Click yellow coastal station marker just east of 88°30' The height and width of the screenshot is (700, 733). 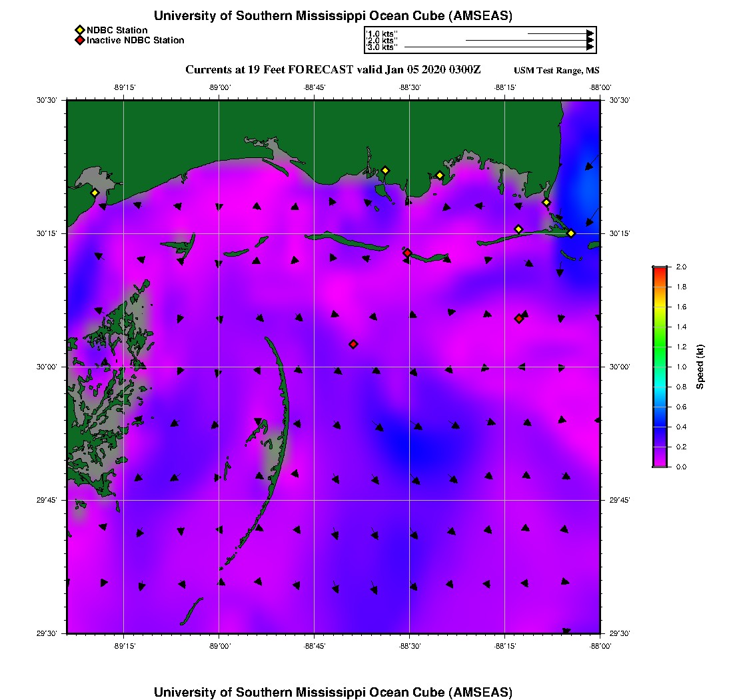[440, 175]
